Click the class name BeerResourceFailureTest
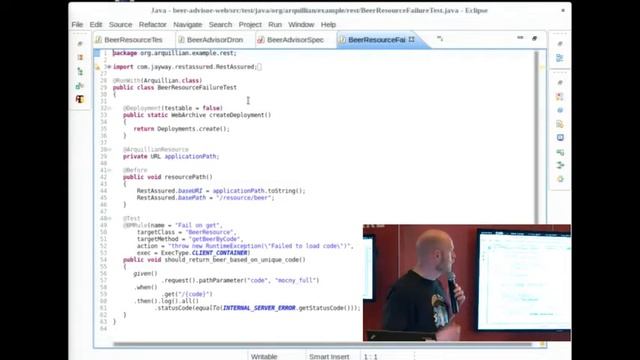 [x=197, y=87]
